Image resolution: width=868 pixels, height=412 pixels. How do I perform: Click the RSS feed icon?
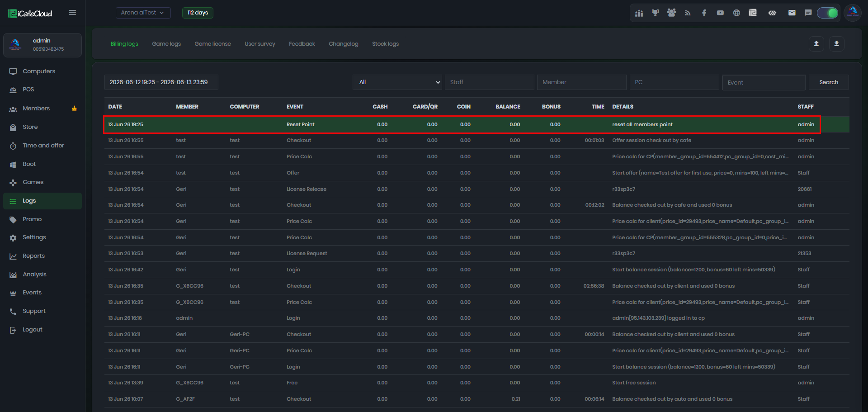(688, 13)
